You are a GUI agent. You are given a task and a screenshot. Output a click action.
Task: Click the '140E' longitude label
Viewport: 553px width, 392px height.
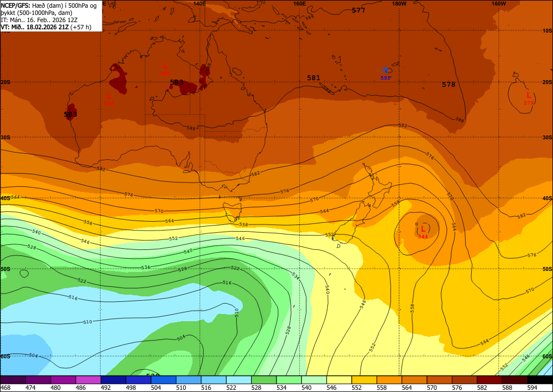(200, 3)
